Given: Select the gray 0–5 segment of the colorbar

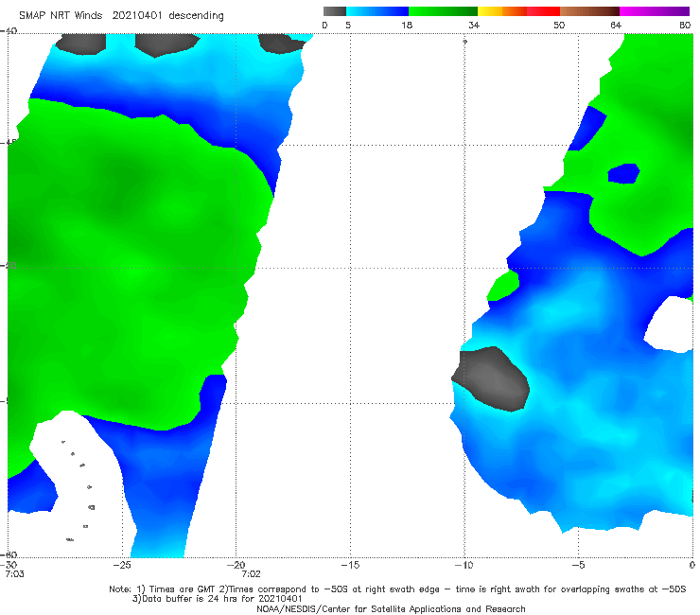Looking at the screenshot, I should coord(335,11).
